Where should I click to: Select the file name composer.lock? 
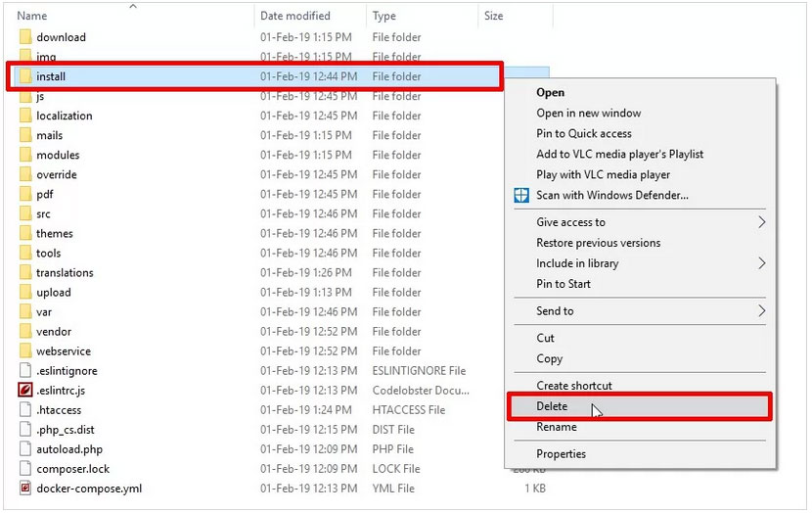click(x=73, y=469)
